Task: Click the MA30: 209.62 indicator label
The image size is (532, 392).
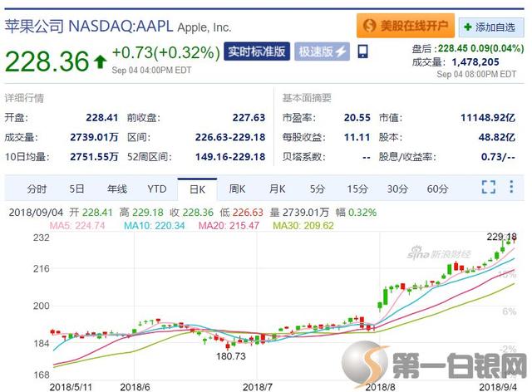Action: pos(303,226)
